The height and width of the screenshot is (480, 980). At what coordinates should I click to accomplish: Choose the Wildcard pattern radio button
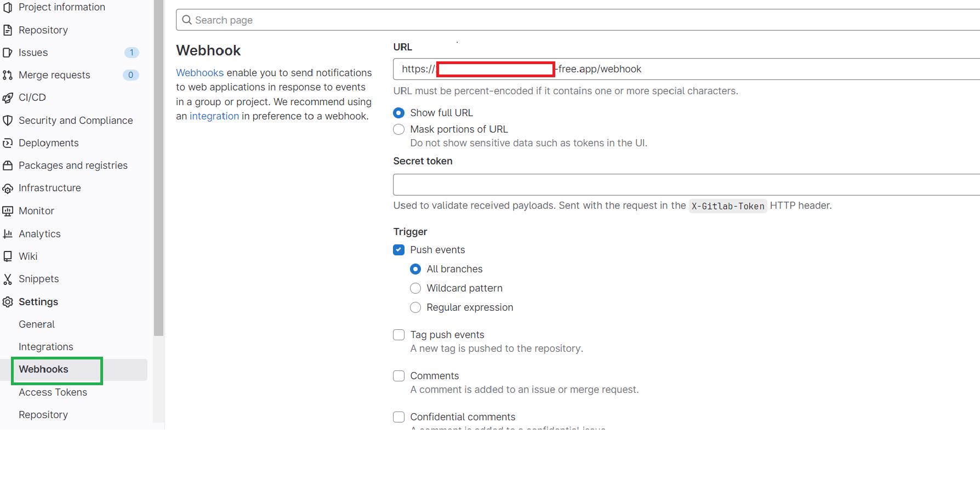415,288
